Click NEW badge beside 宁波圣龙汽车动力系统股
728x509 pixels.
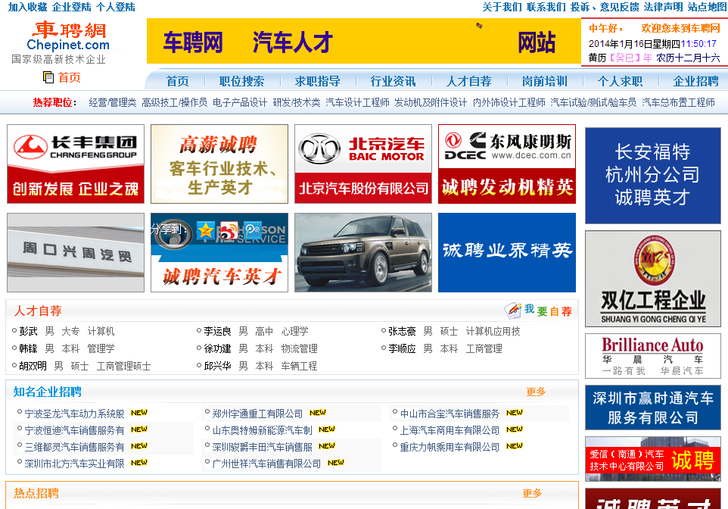[139, 412]
